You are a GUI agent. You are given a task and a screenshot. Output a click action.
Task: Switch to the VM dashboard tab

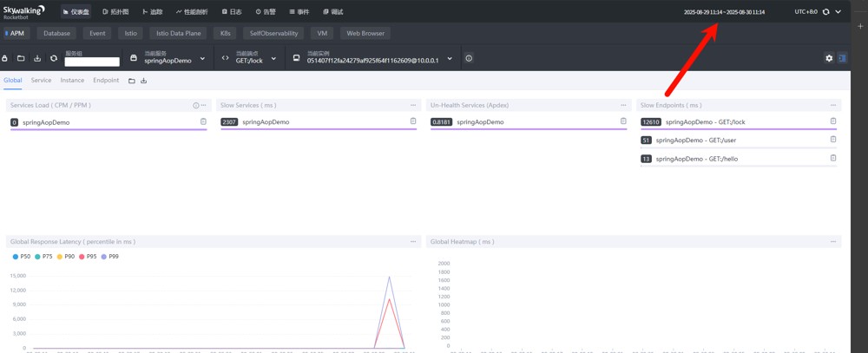322,33
